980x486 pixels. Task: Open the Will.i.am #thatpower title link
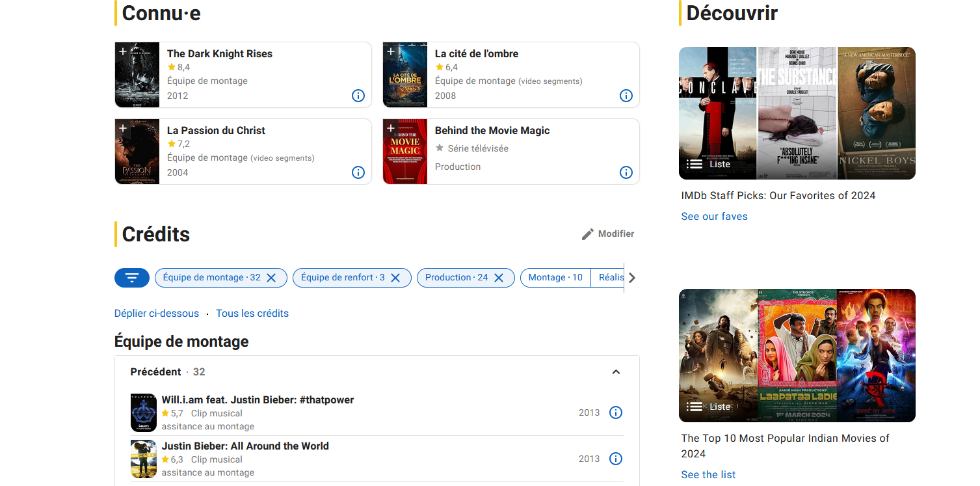click(258, 399)
